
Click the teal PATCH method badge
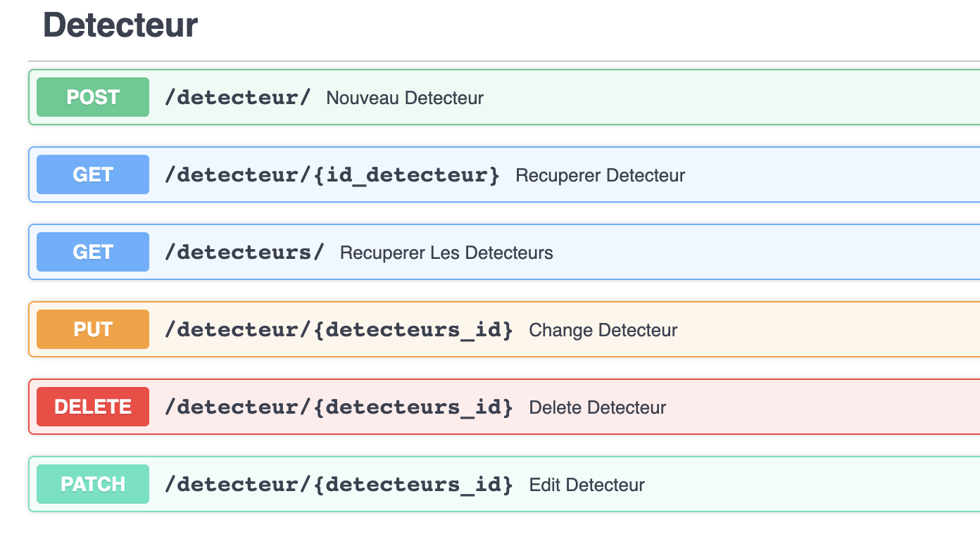pos(92,484)
